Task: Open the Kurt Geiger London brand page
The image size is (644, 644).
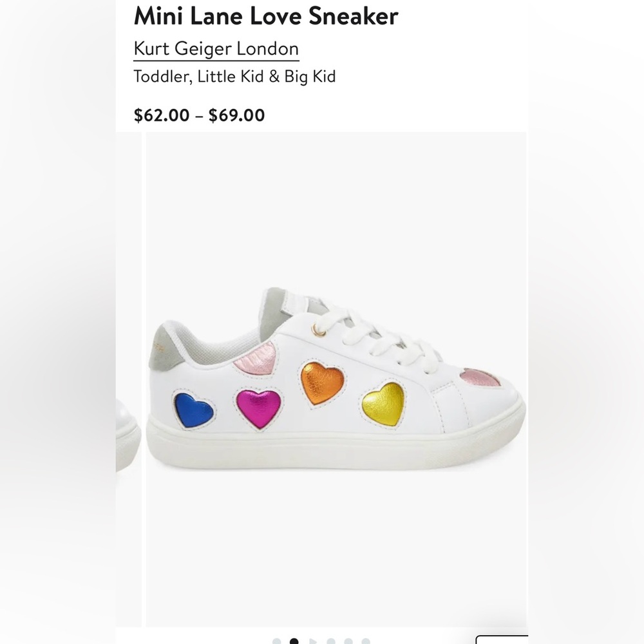Action: click(215, 48)
